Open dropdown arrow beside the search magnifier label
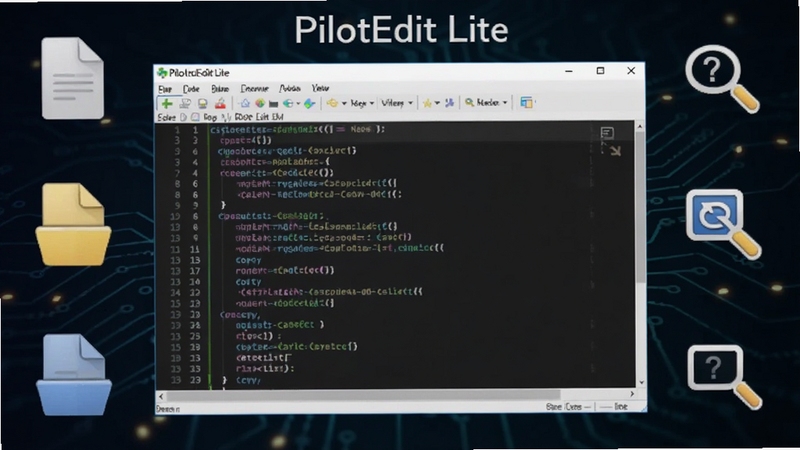Screen dimensions: 800x450 (505, 103)
